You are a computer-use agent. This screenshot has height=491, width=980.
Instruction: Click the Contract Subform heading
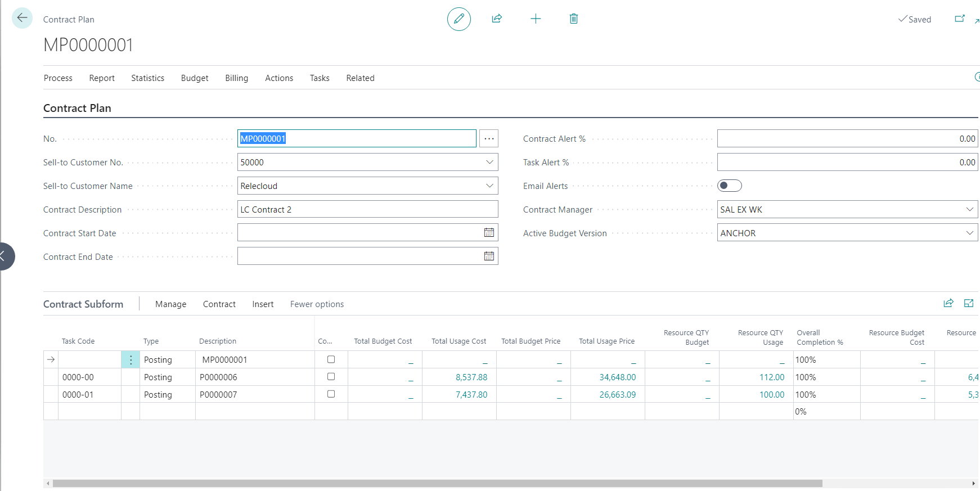click(83, 304)
